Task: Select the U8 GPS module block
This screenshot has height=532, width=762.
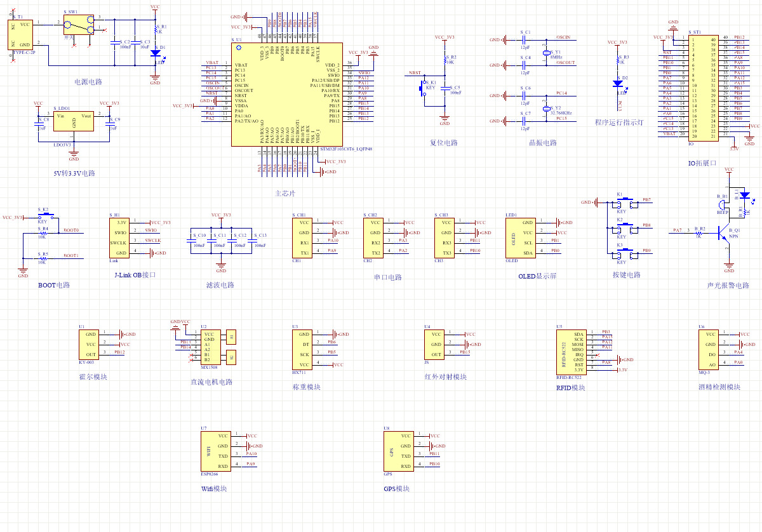Action: (x=399, y=451)
